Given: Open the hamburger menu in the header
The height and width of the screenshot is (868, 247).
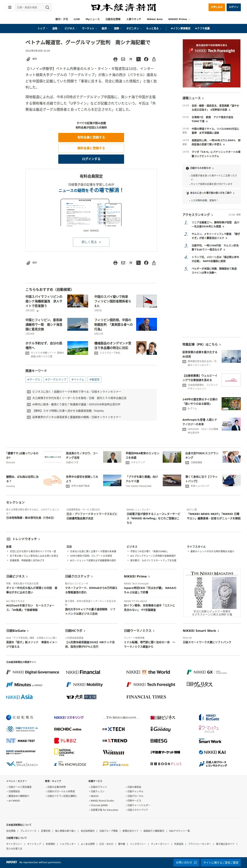Looking at the screenshot, I should [x=10, y=7].
